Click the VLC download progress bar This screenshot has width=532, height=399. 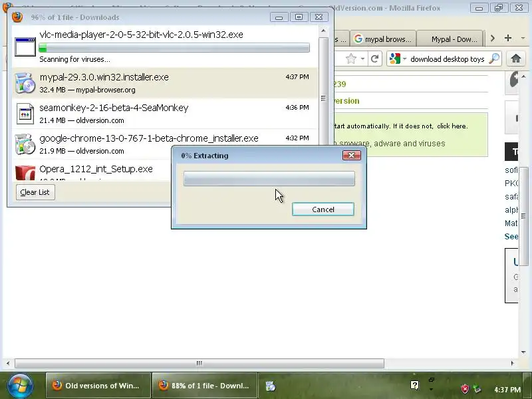tap(174, 48)
